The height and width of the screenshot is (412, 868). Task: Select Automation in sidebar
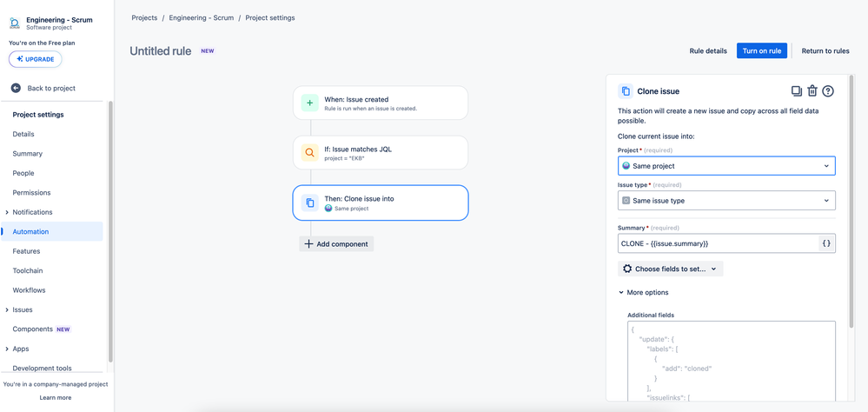click(51, 231)
